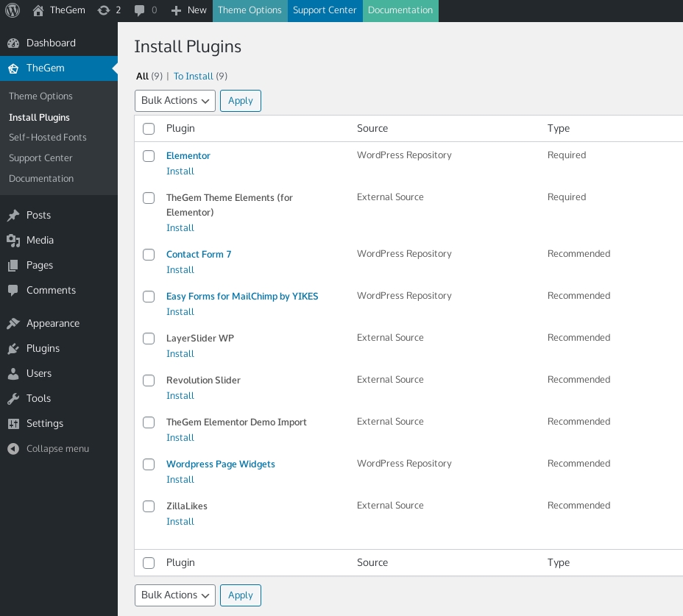Image resolution: width=683 pixels, height=616 pixels.
Task: Tick the Revolution Slider checkbox
Action: point(149,380)
